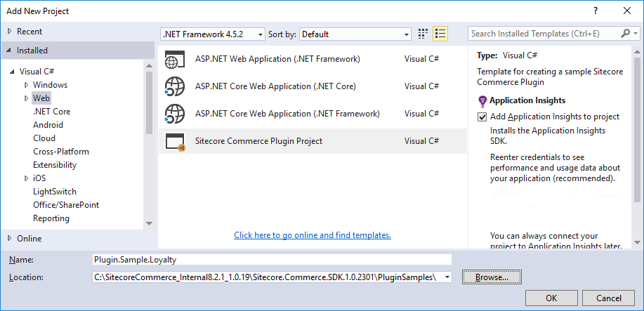The image size is (644, 311).
Task: Open .NET Framework version dropdown
Action: click(x=261, y=34)
